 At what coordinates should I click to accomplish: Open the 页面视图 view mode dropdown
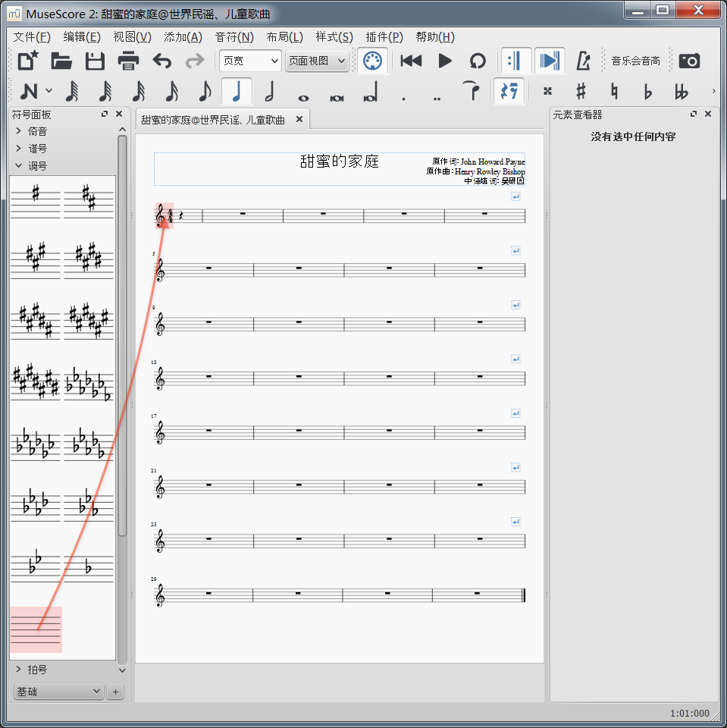point(317,61)
